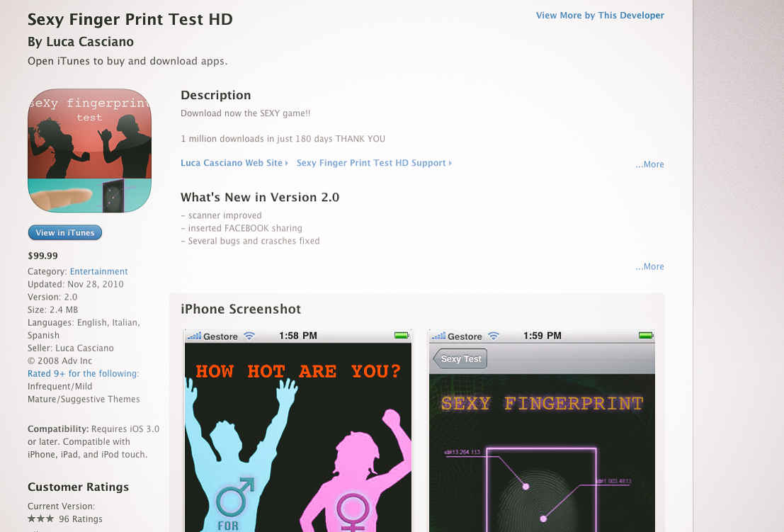This screenshot has height=532, width=784.
Task: Open the 'SEXY FINGERPRINT' scanner screenshot
Action: tap(542, 431)
